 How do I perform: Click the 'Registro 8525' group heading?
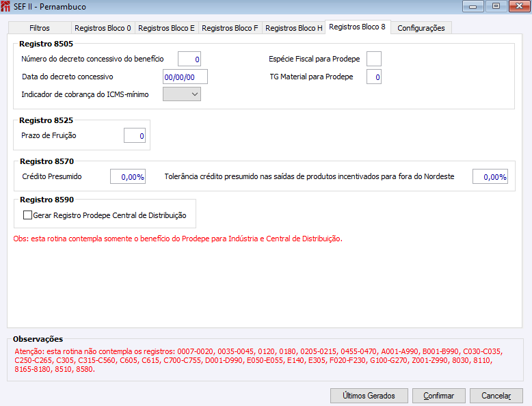[x=46, y=120]
